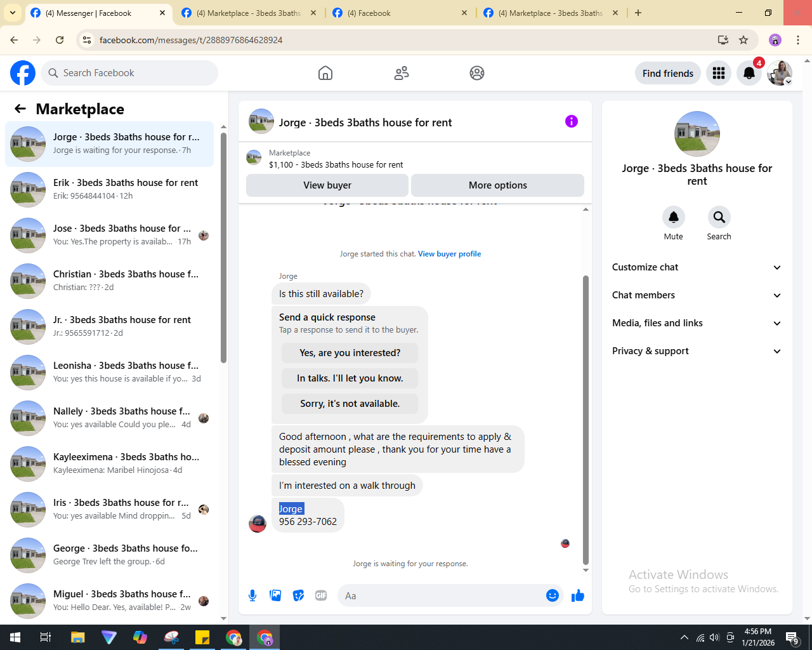Image resolution: width=812 pixels, height=650 pixels.
Task: Click the install app icon in the address bar
Action: (723, 40)
